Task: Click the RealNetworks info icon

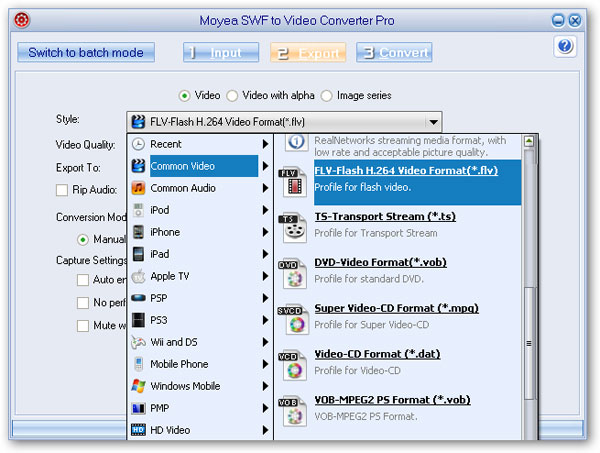Action: (x=297, y=142)
